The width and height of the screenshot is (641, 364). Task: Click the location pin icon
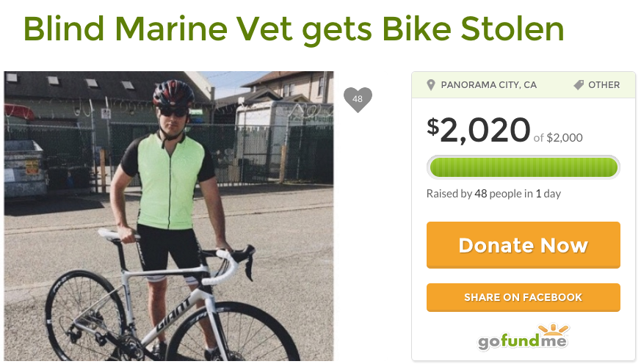[x=430, y=85]
